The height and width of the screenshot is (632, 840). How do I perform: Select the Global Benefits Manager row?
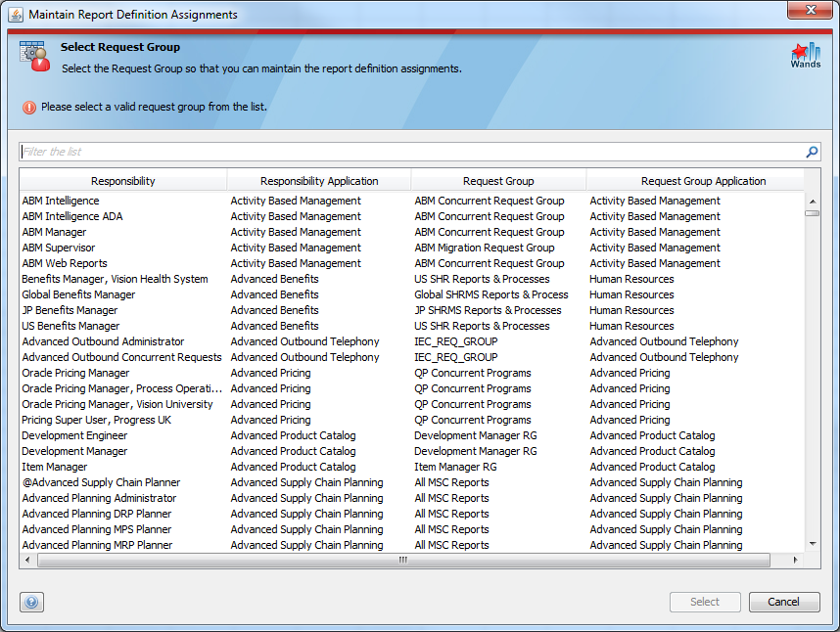[411, 294]
